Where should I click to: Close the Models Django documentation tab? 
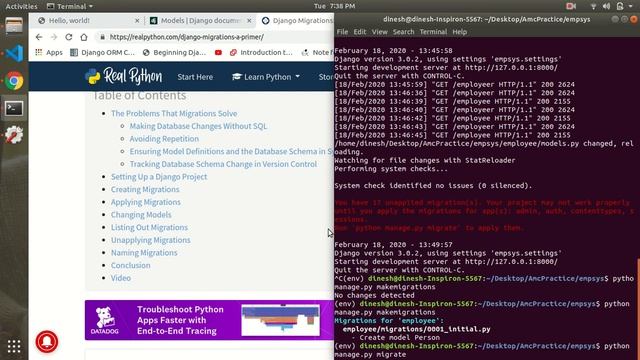249,20
